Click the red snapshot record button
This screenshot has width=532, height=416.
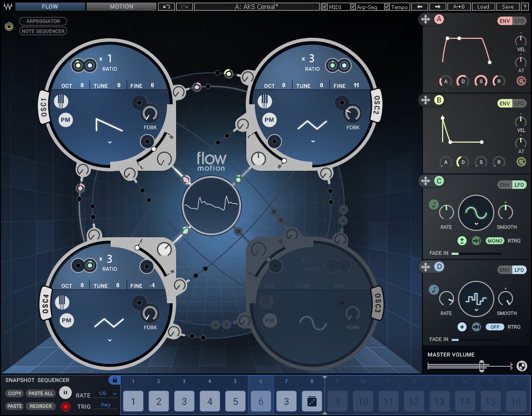point(65,406)
